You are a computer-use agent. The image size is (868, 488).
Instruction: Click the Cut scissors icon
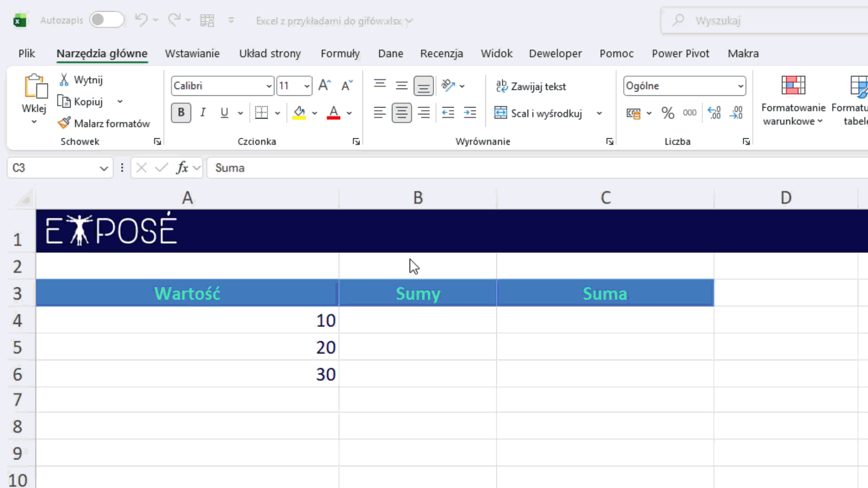point(64,80)
